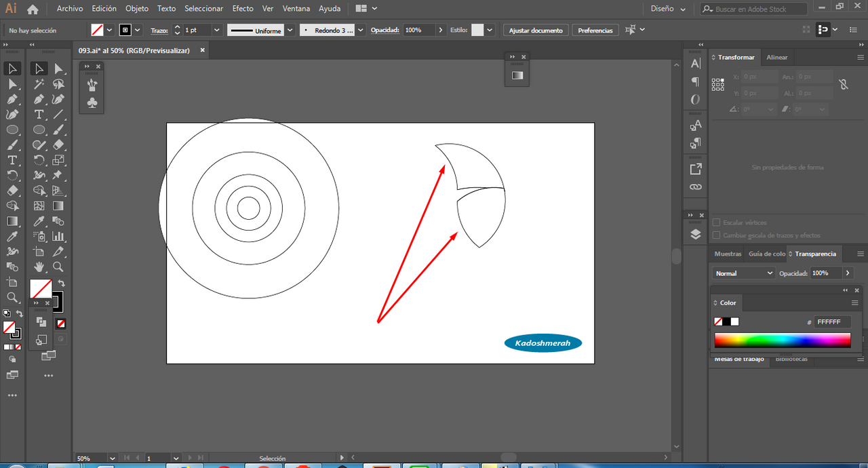868x468 pixels.
Task: Open the Symbols club icon panel
Action: 92,103
